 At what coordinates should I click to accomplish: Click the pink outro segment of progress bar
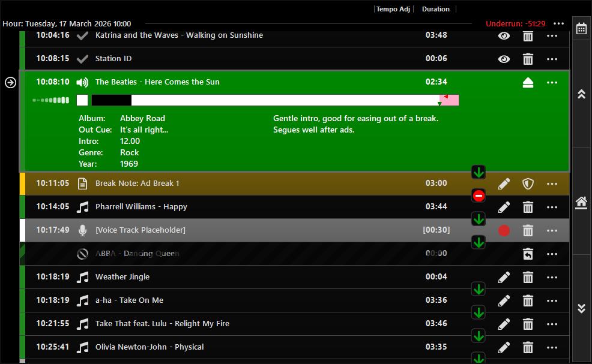click(449, 100)
